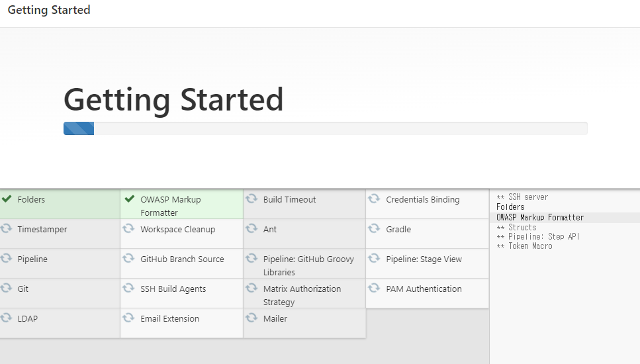The height and width of the screenshot is (364, 640).
Task: Click the '** Pipeline: Step API' log line
Action: [537, 237]
